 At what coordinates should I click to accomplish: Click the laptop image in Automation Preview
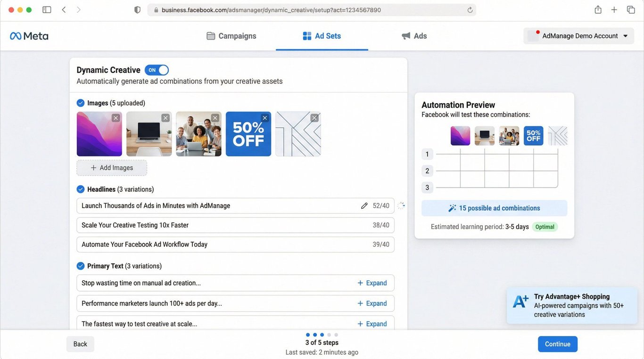485,136
